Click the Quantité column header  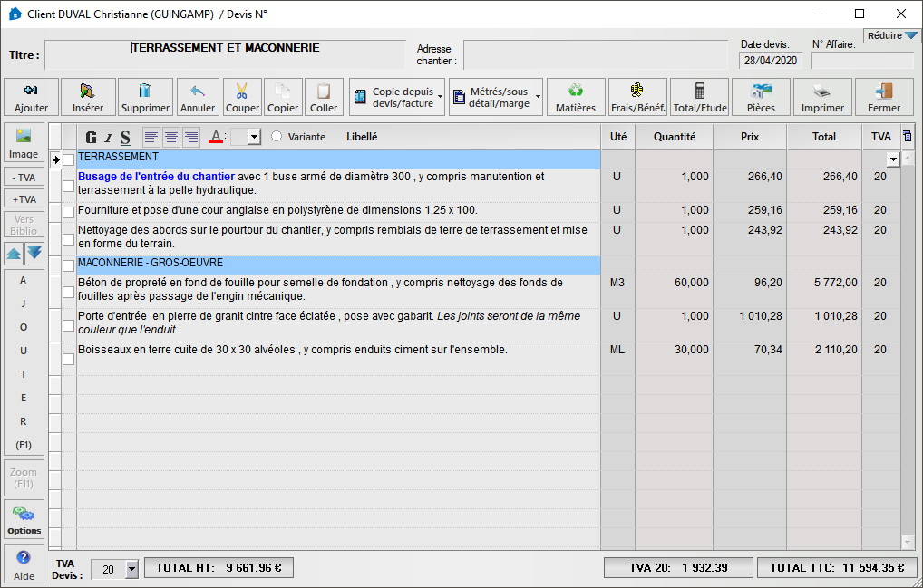(674, 137)
